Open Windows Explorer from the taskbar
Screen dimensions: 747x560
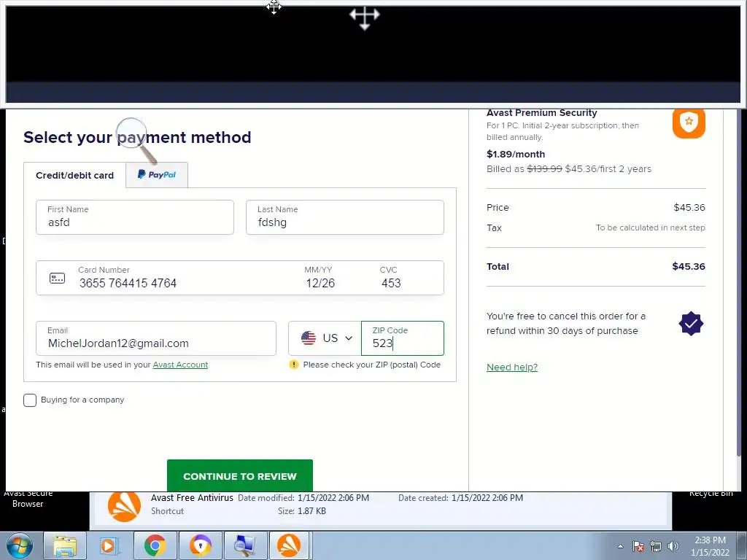[65, 545]
